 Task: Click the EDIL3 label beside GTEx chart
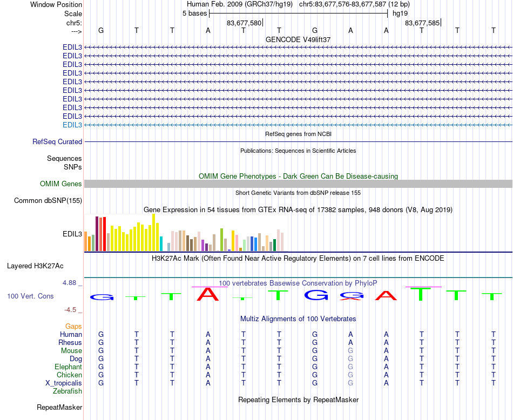coord(72,234)
